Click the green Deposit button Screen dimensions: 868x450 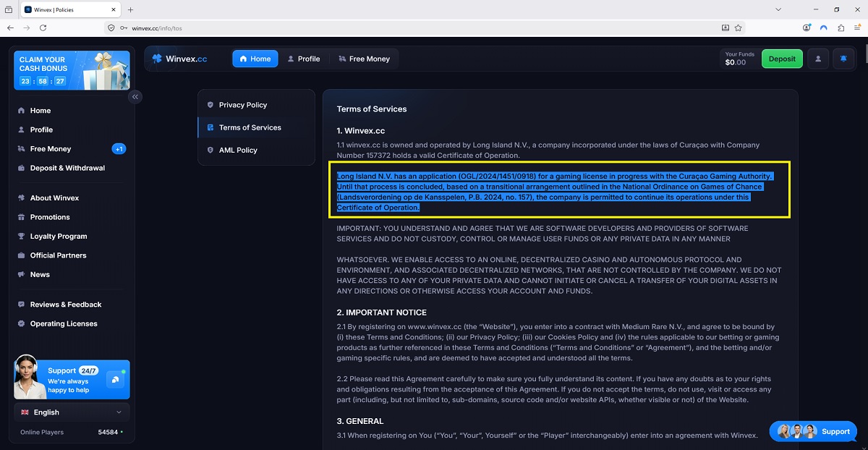(x=782, y=59)
